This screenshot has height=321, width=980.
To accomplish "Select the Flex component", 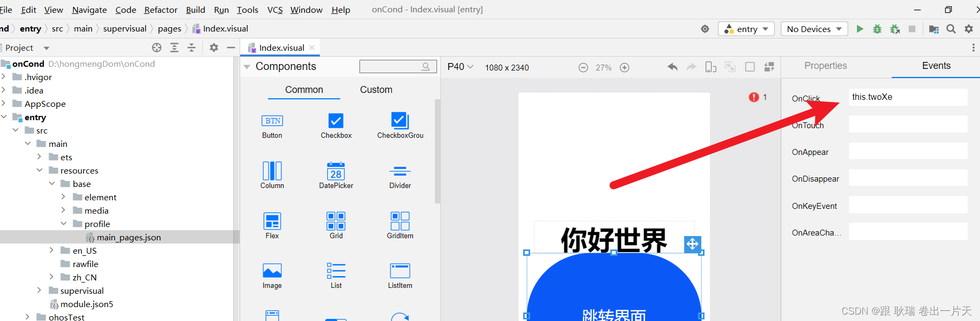I will pos(272,226).
